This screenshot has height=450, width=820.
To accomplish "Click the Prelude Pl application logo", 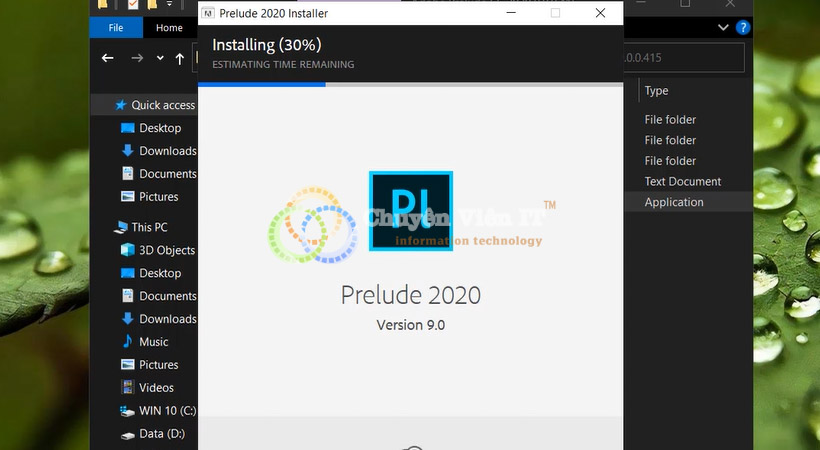I will coord(411,211).
